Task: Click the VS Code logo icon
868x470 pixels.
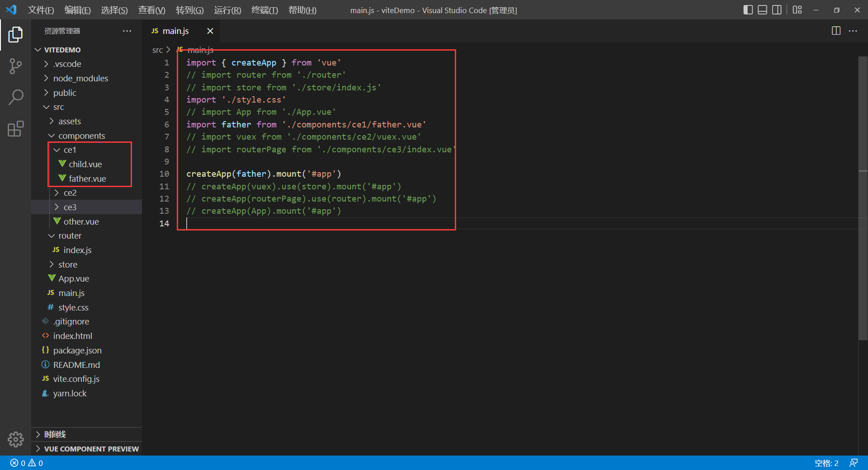Action: pyautogui.click(x=11, y=9)
